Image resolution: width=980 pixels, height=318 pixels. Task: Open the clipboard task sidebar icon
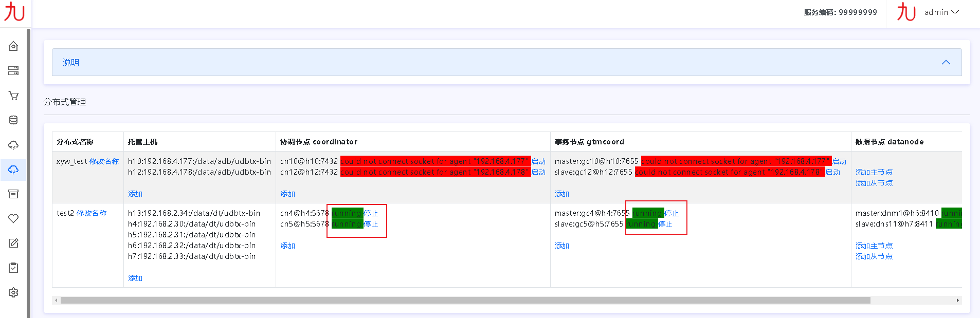coord(13,268)
